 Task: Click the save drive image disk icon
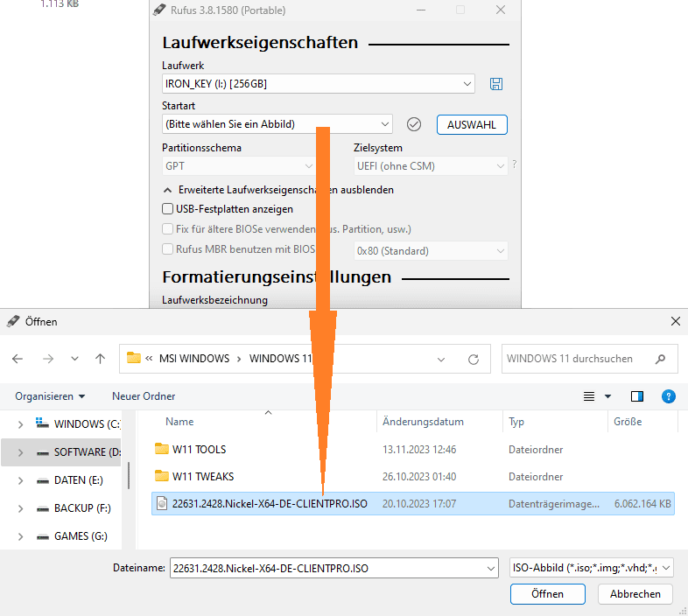(x=495, y=84)
